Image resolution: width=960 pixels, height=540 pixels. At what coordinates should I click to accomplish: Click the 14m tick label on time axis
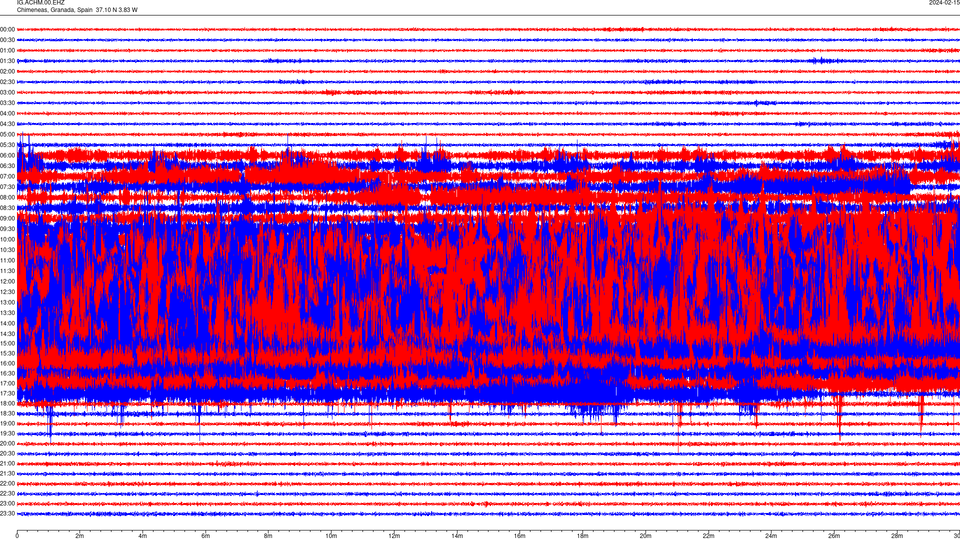point(457,536)
